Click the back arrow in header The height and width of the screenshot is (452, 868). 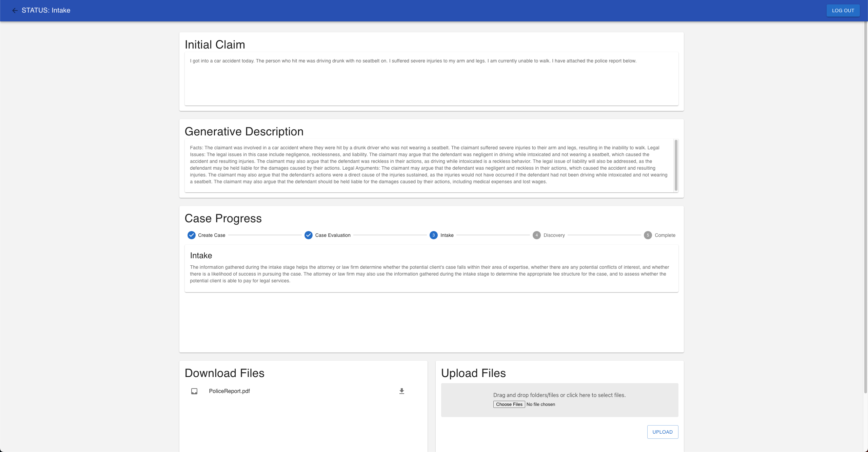(x=15, y=11)
